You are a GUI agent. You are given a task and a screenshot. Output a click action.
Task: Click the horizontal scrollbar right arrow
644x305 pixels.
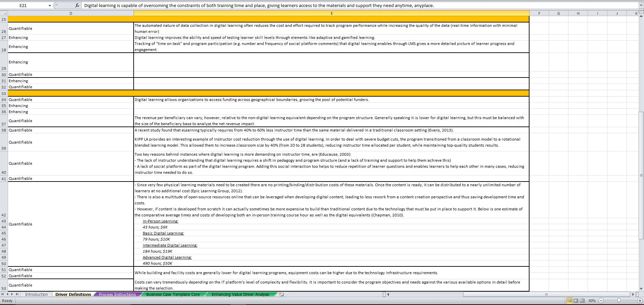(x=633, y=295)
